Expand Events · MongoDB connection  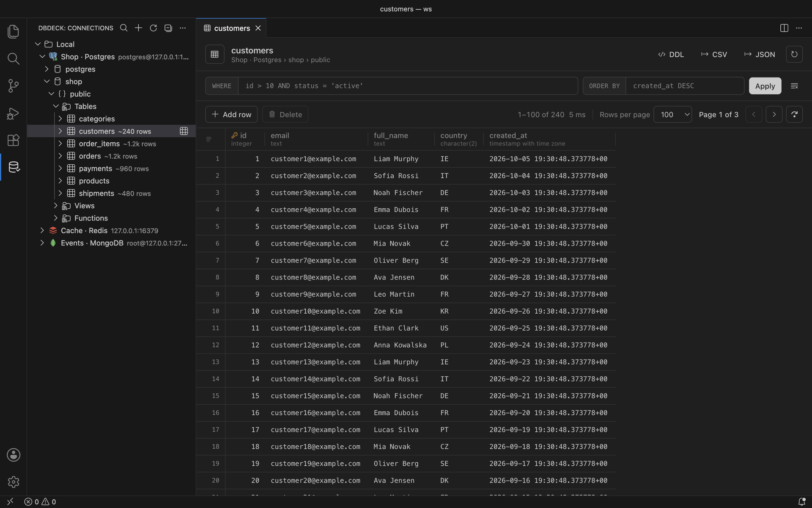[x=42, y=243]
